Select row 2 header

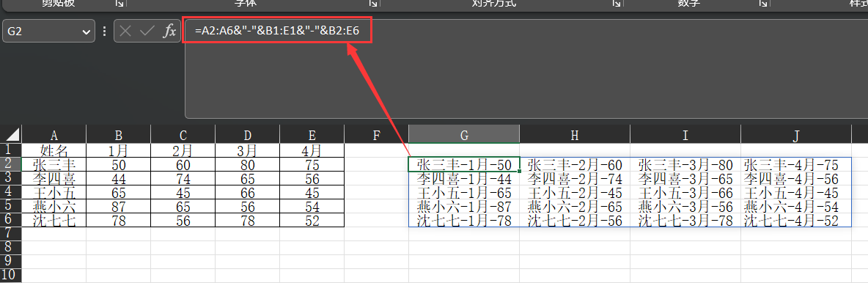[x=11, y=164]
